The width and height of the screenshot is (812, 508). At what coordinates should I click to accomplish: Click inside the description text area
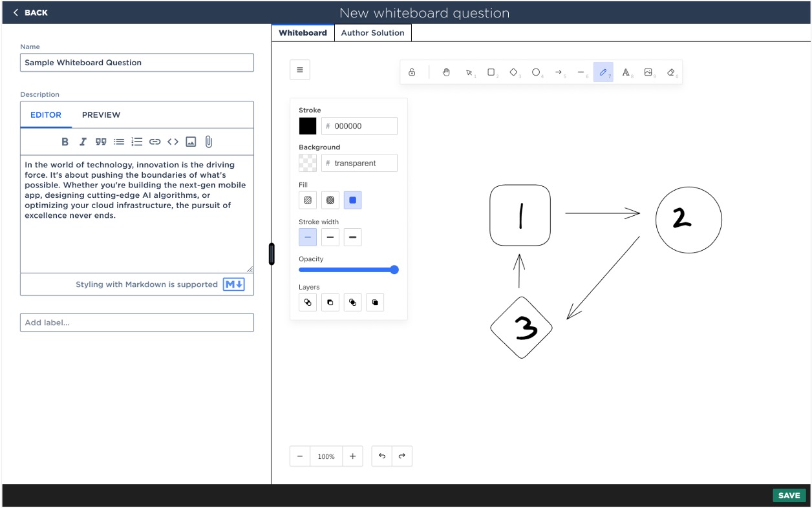tap(137, 214)
